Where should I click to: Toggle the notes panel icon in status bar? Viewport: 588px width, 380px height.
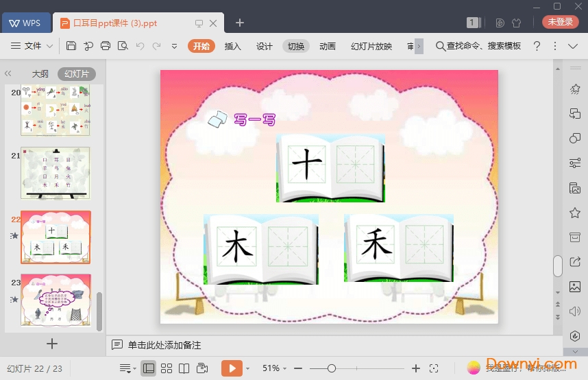127,368
